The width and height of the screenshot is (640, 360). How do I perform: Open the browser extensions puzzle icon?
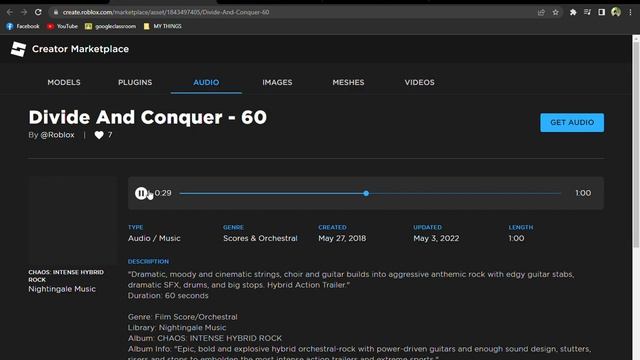pos(573,12)
